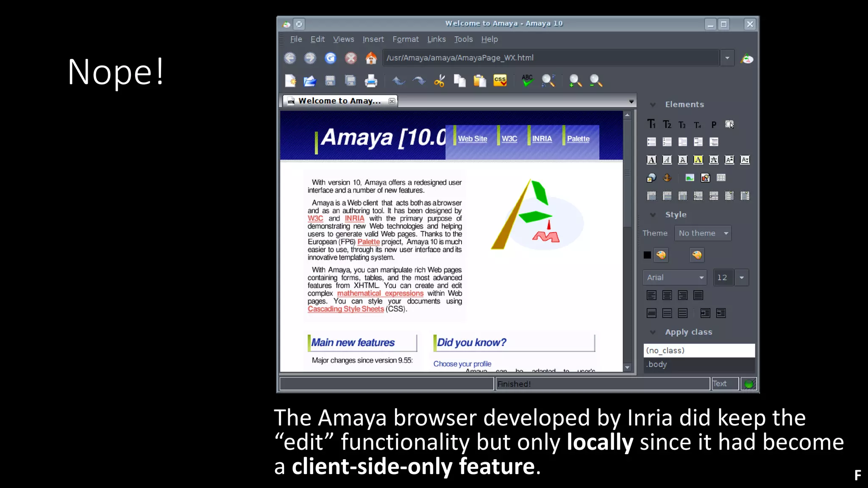The height and width of the screenshot is (488, 868).
Task: Insert an image element
Action: (690, 178)
